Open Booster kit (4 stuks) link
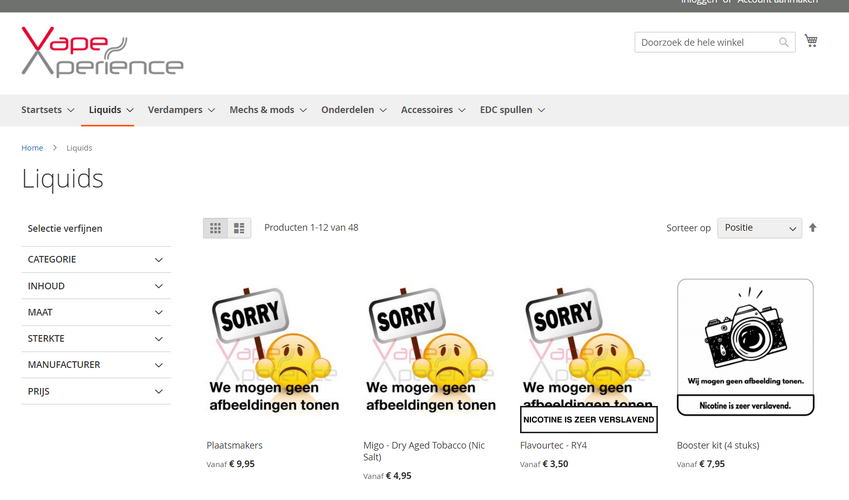This screenshot has width=849, height=500. [x=718, y=445]
